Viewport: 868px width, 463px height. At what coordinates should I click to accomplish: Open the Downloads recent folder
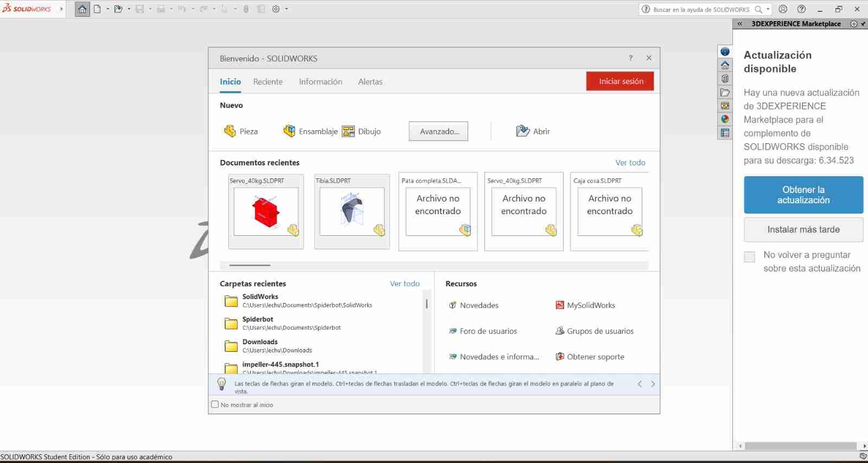point(268,346)
